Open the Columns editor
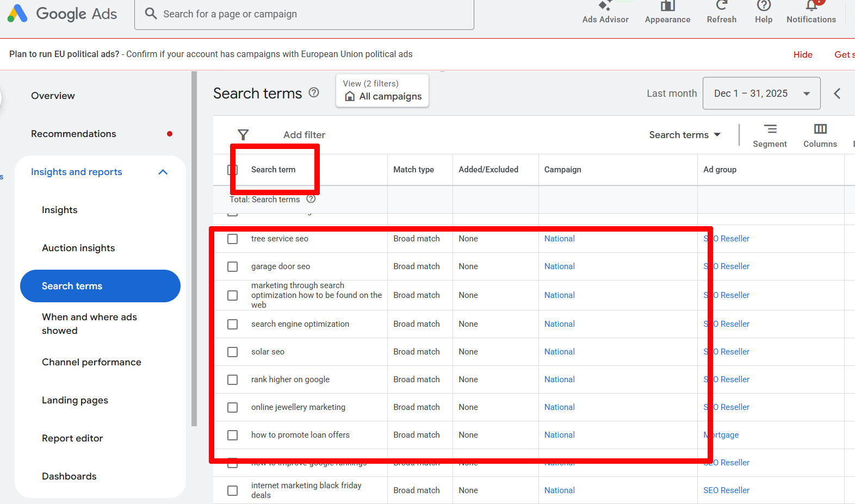 tap(820, 135)
